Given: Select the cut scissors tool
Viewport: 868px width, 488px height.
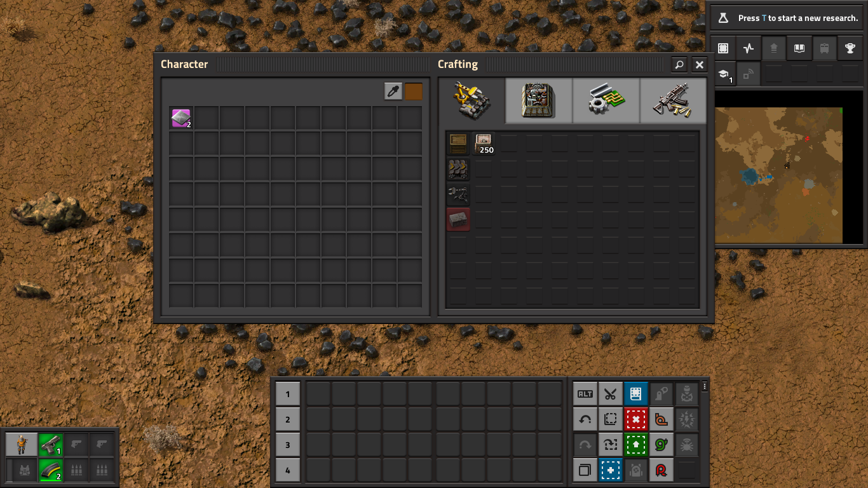Looking at the screenshot, I should [x=611, y=394].
